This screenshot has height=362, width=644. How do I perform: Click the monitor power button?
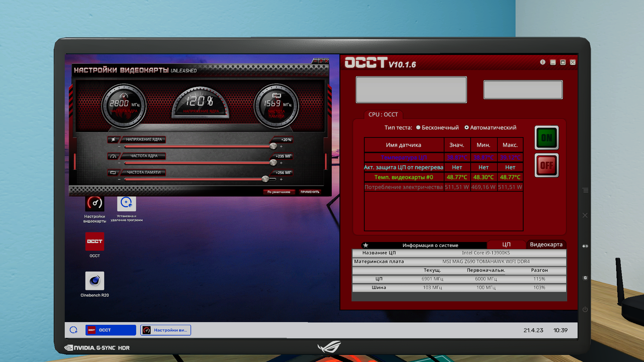pyautogui.click(x=585, y=309)
